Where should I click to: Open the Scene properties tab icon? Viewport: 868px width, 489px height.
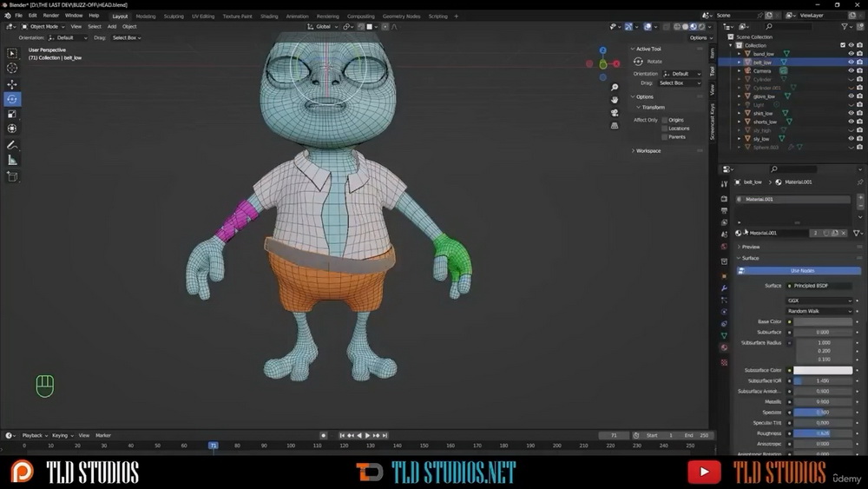click(x=724, y=235)
